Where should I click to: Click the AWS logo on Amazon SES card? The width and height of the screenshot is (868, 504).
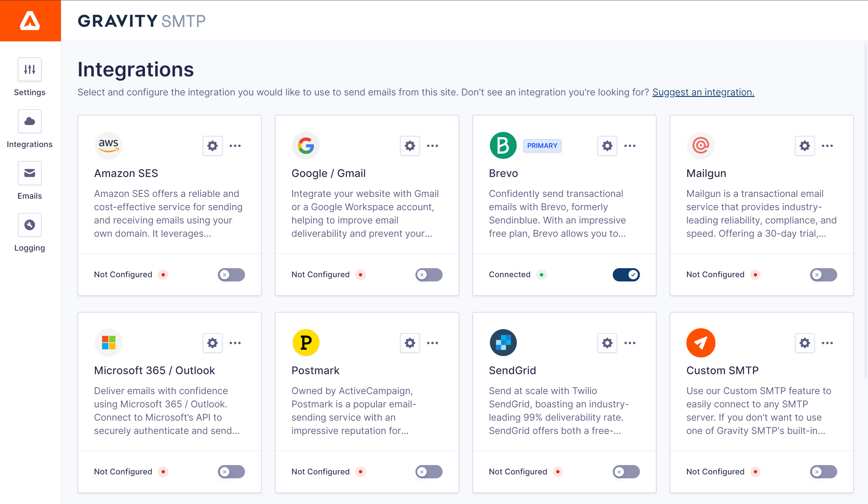tap(109, 146)
